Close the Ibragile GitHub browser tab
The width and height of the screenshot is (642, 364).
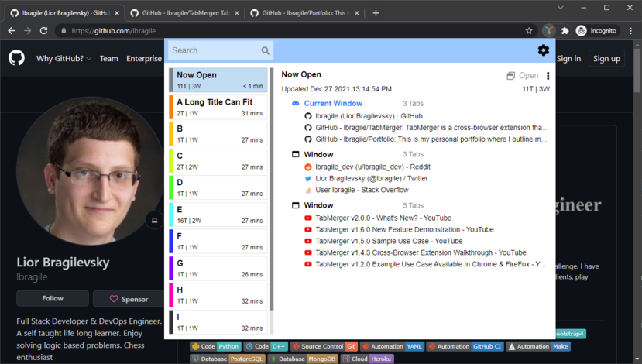point(117,13)
